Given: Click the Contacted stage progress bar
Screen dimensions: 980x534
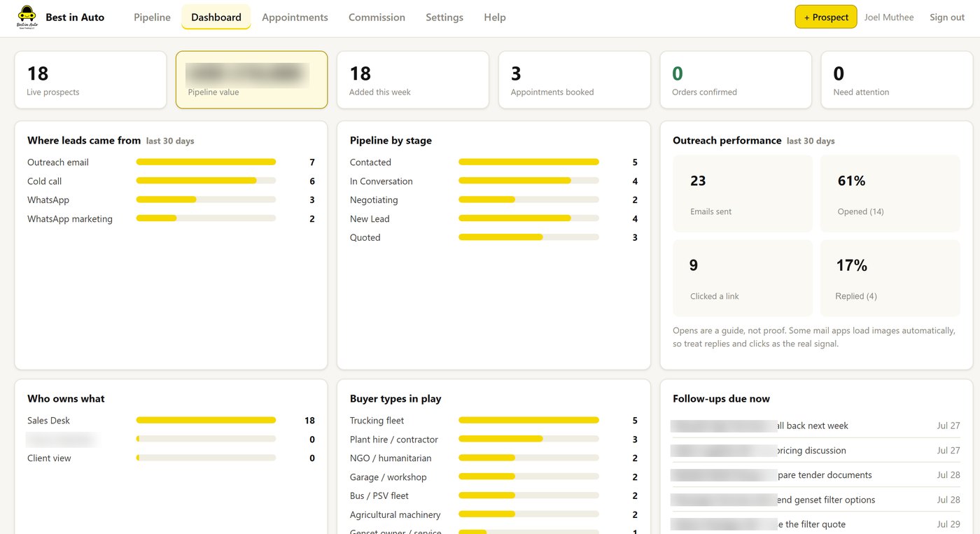Looking at the screenshot, I should (528, 162).
